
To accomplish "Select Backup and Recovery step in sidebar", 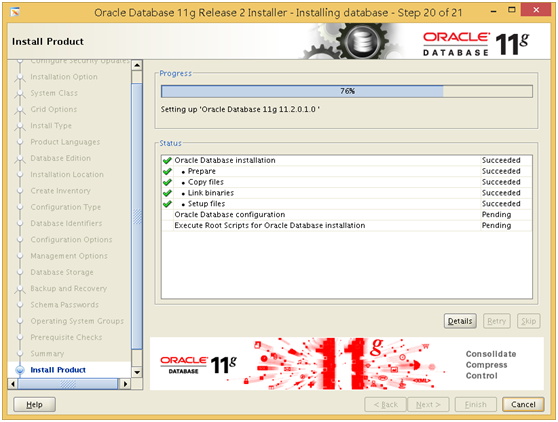I will point(68,289).
